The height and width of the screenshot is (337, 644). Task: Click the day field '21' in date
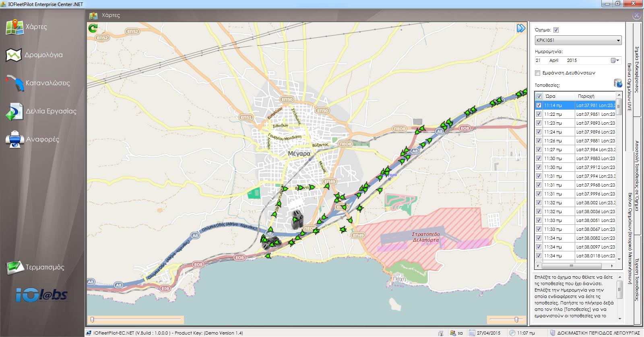538,60
